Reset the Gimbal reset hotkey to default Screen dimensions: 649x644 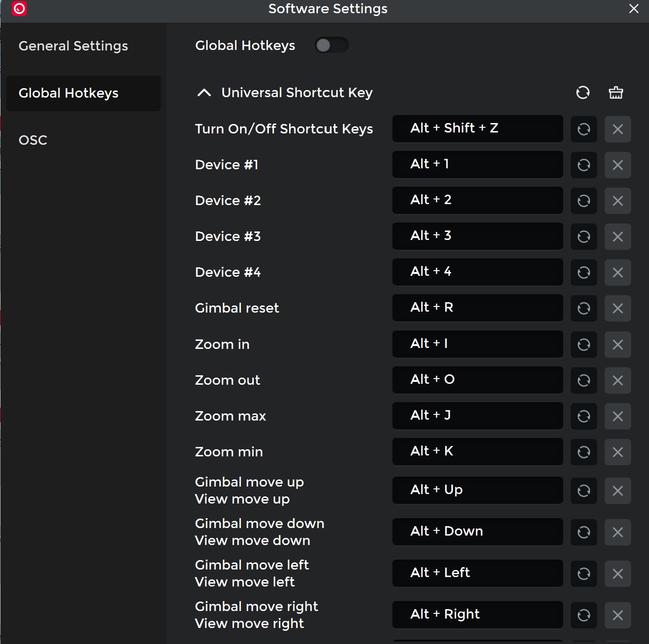pos(583,308)
